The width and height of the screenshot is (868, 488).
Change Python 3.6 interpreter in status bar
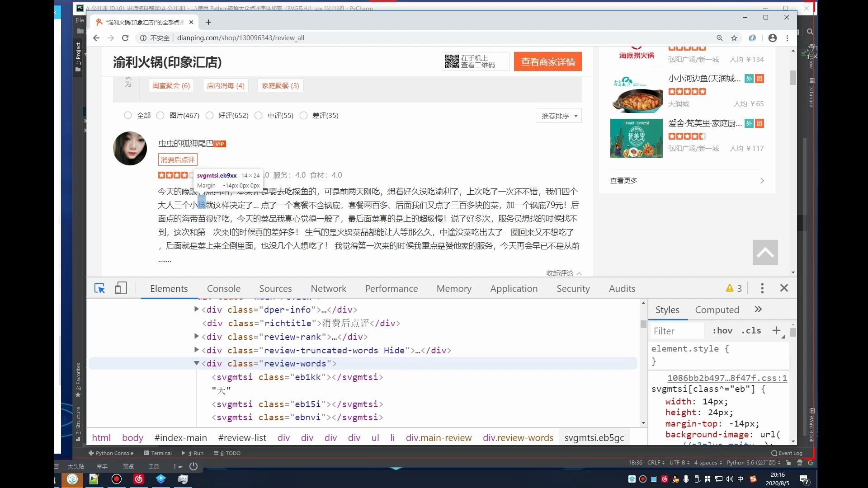pyautogui.click(x=754, y=463)
